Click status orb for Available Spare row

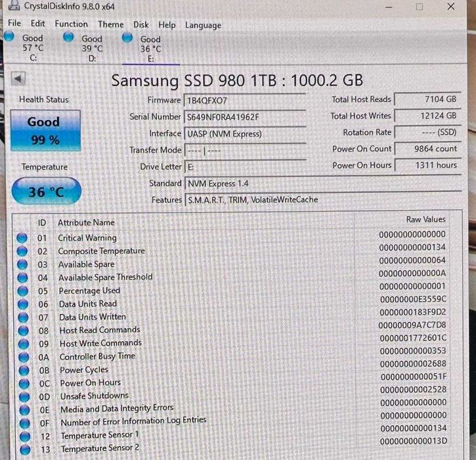click(x=22, y=265)
